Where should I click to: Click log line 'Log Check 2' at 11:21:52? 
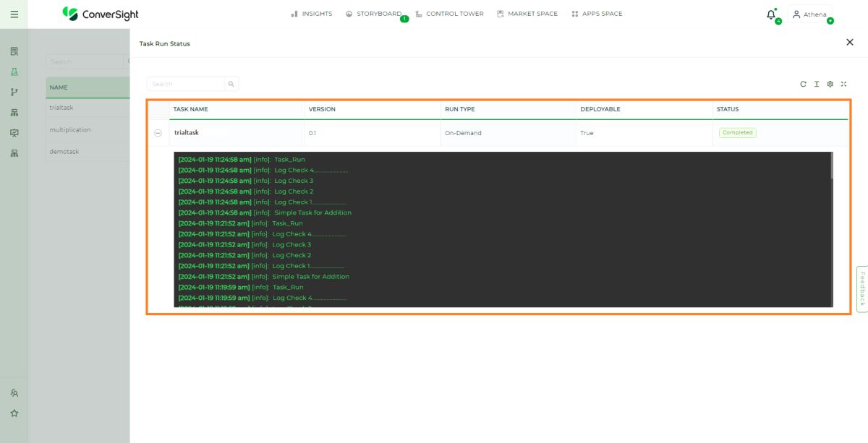click(x=244, y=255)
